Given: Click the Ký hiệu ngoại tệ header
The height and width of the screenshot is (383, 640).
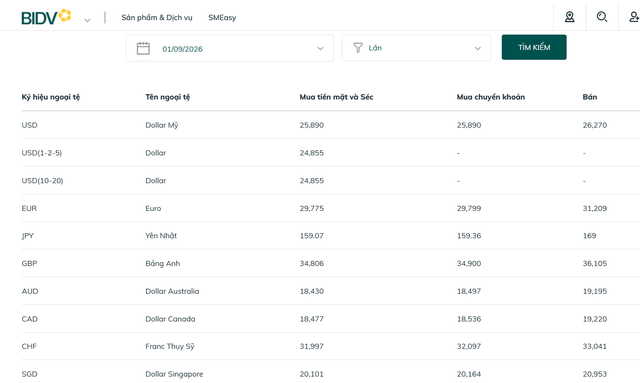Looking at the screenshot, I should [51, 97].
